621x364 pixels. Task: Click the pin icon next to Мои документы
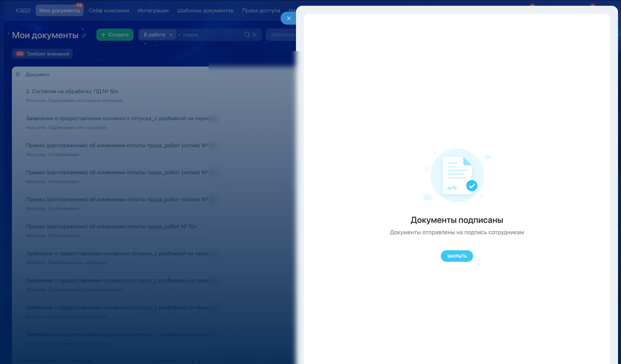tap(84, 35)
